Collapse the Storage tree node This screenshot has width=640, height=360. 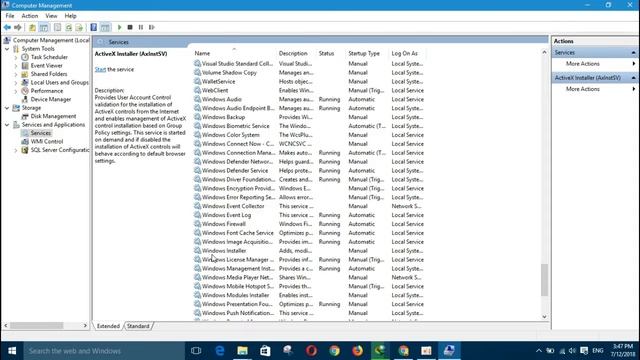(7, 108)
